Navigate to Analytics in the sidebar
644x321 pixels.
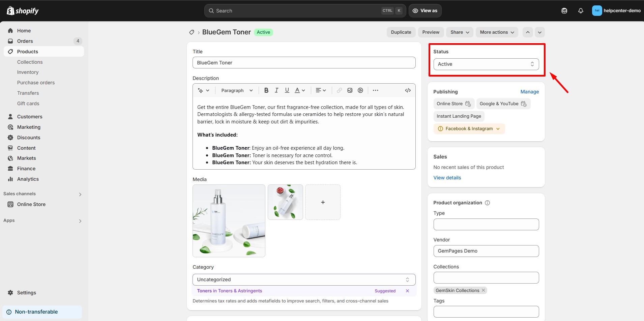(28, 179)
